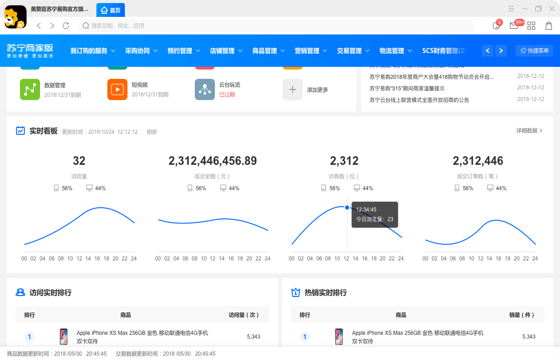Expand the 店铺管理 dropdown menu
Screen dimensions: 560x361
click(x=226, y=51)
